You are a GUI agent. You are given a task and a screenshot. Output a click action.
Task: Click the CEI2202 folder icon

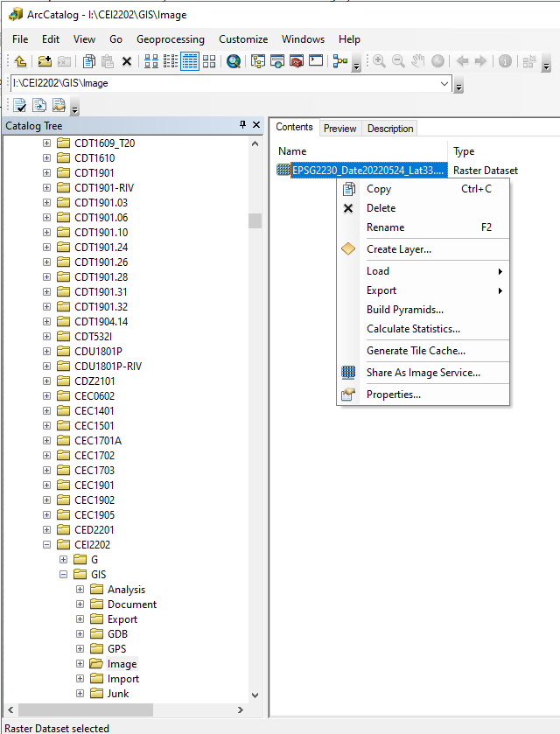(64, 544)
